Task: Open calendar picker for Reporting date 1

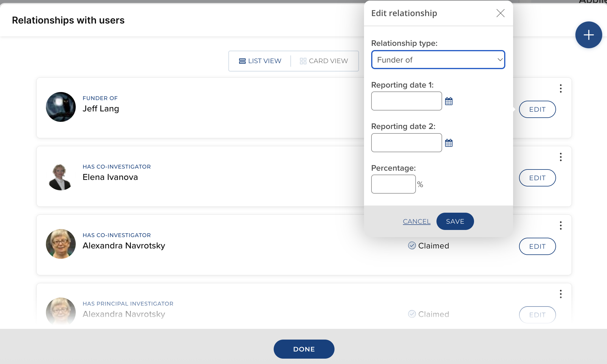Action: (449, 101)
